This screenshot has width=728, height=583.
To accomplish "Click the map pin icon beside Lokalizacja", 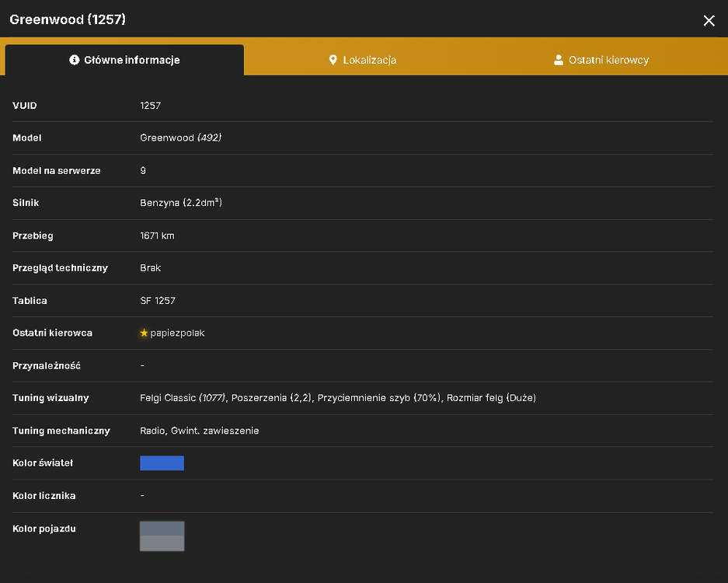I will tap(333, 60).
